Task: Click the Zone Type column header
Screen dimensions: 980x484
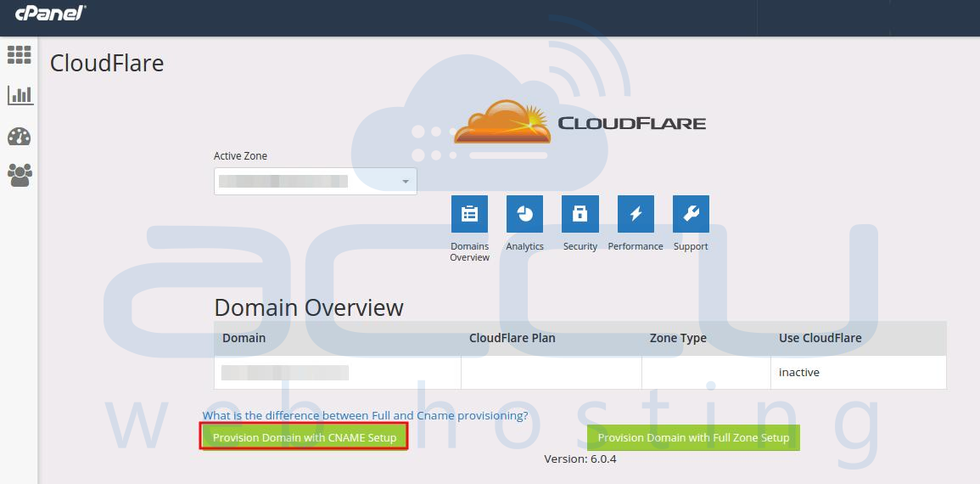Action: point(677,338)
